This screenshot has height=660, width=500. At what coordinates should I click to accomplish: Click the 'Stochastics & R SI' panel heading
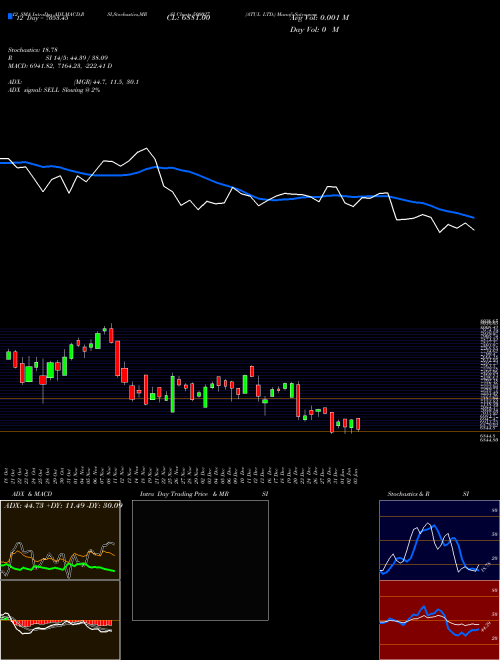(x=428, y=494)
